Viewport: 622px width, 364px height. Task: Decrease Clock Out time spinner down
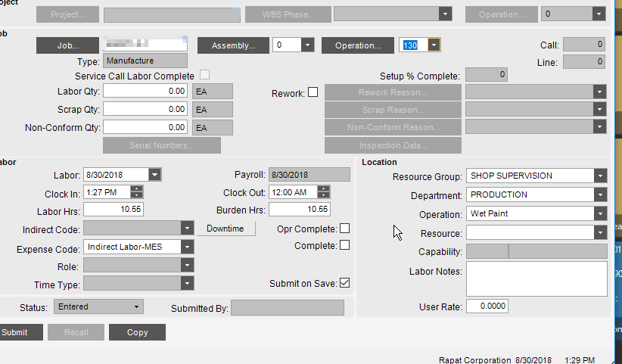323,195
